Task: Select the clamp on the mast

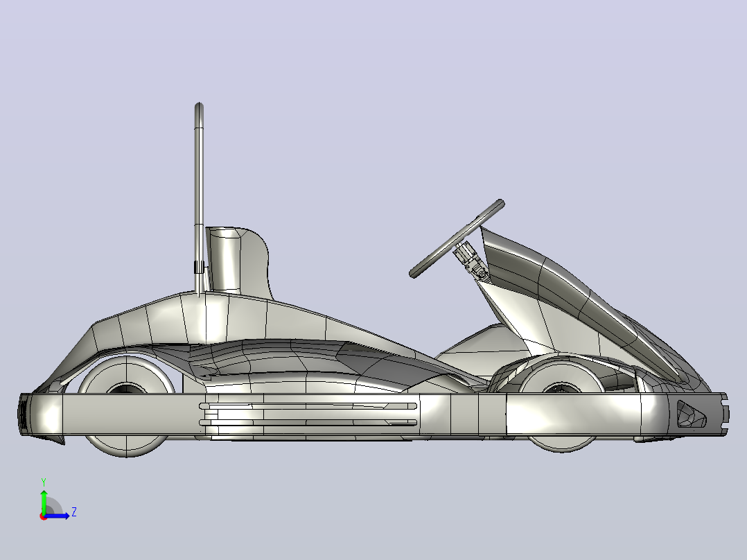Action: [x=199, y=267]
